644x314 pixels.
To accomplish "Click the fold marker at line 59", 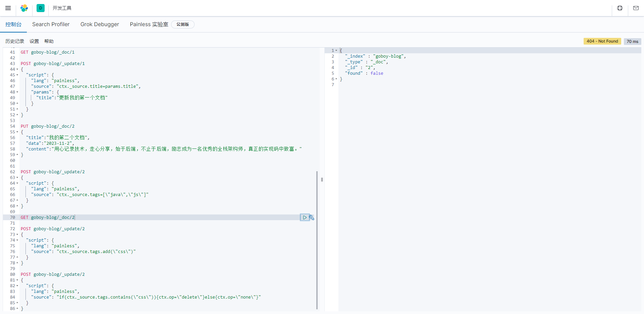I will (x=17, y=155).
